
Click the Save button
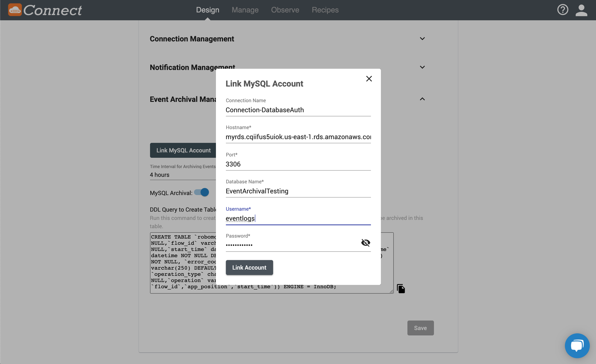pos(420,328)
